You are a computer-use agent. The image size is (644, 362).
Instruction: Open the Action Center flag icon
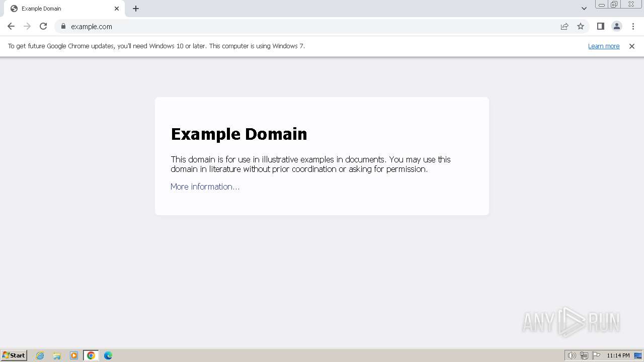pos(596,355)
